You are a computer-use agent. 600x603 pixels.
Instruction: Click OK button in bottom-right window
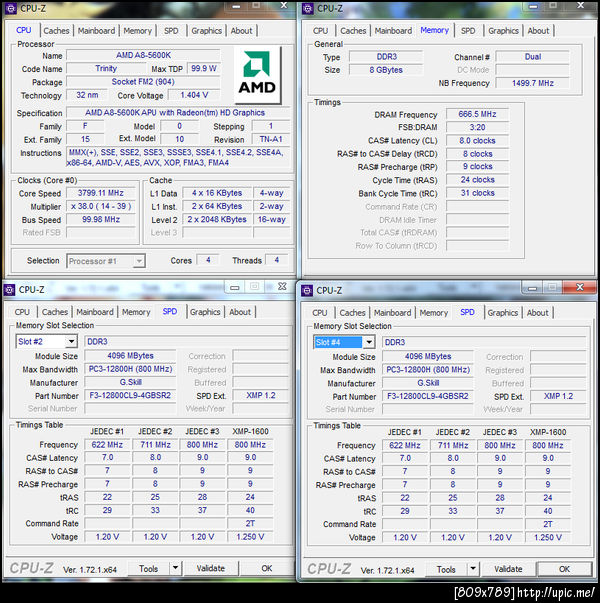[564, 569]
